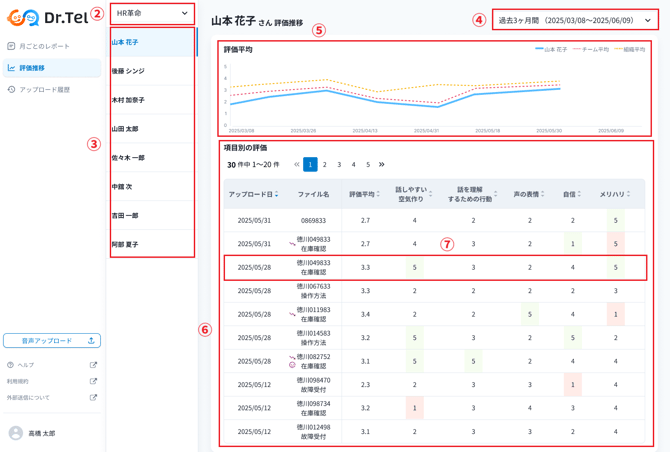Click the 音声アップロード button
Image resolution: width=670 pixels, height=452 pixels.
click(52, 340)
